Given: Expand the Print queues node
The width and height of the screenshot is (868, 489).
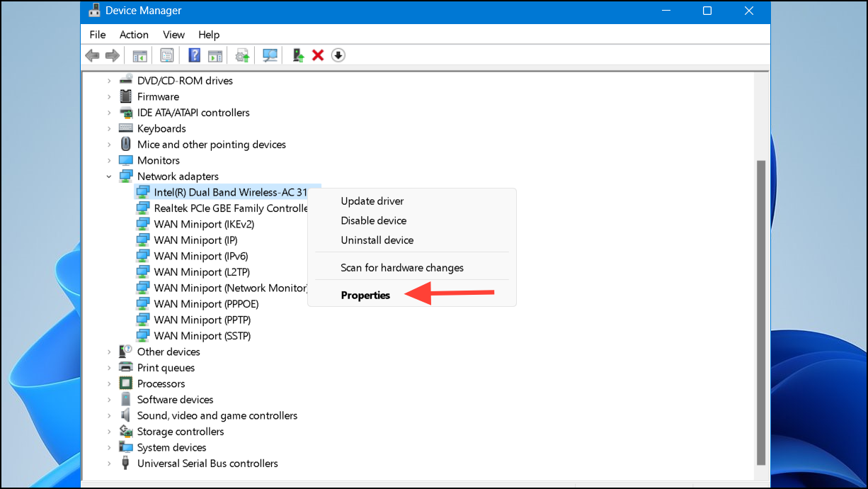Looking at the screenshot, I should (x=109, y=368).
